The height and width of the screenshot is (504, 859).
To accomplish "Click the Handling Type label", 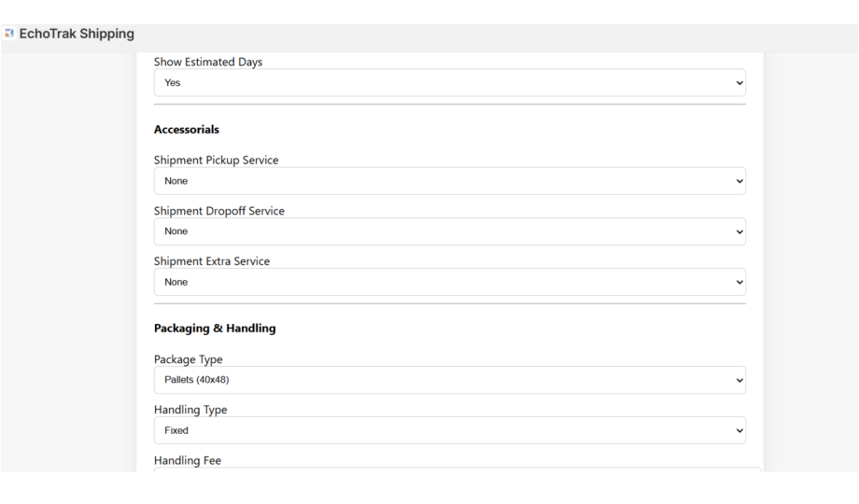I will [190, 410].
